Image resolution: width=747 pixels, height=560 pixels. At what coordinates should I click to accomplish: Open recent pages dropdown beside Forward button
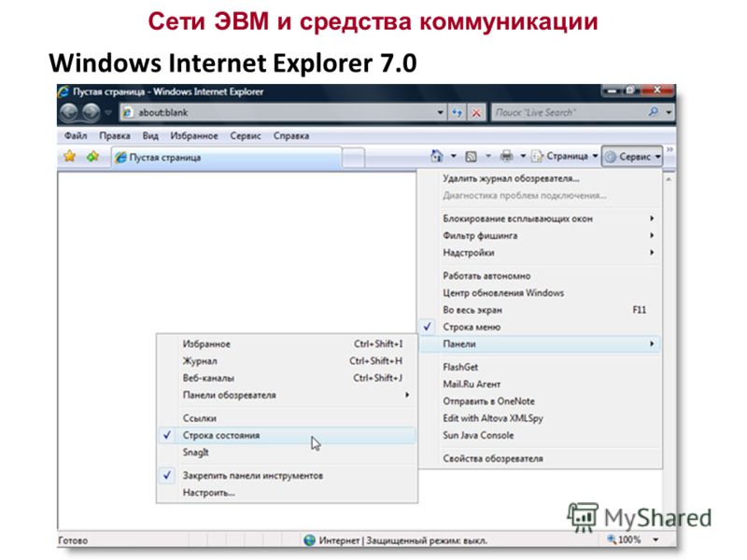tap(108, 113)
